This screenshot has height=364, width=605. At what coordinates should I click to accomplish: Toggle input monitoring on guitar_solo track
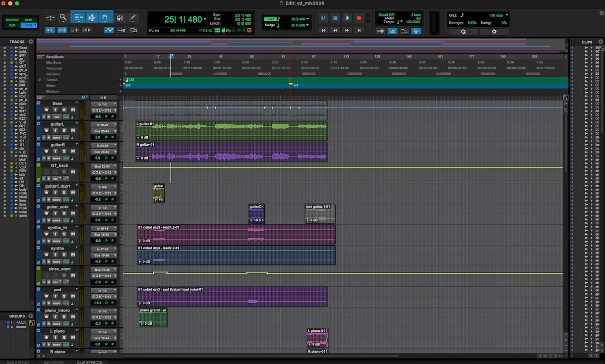tap(56, 213)
